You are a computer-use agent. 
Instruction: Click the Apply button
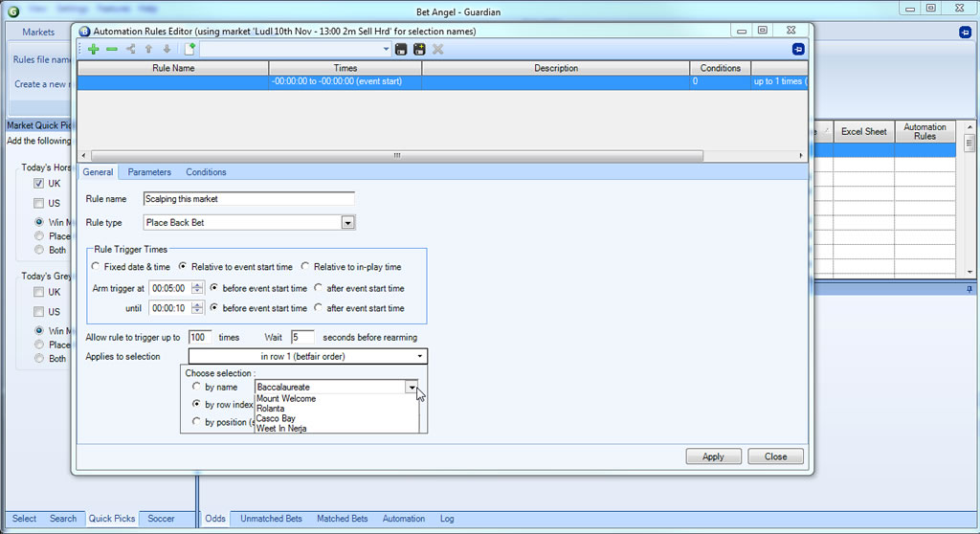(x=713, y=456)
